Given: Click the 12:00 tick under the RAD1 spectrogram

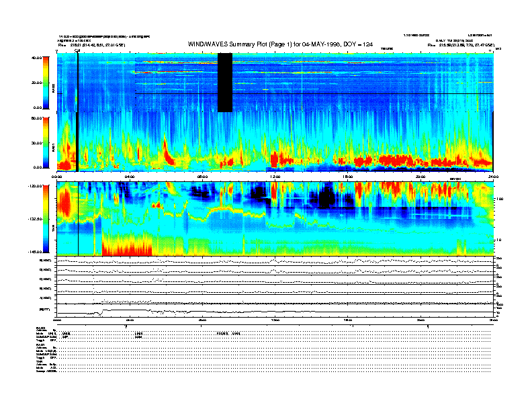Looking at the screenshot, I should coord(275,177).
